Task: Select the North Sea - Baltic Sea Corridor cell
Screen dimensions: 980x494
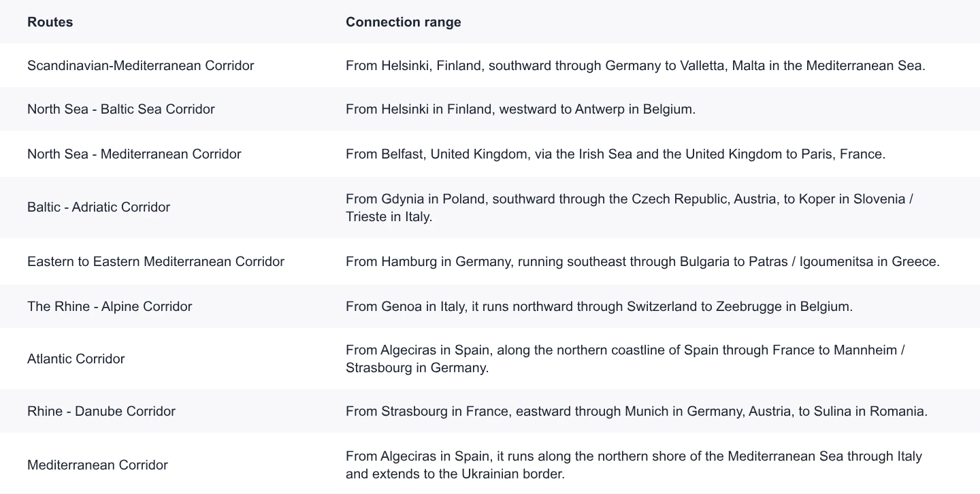Action: pos(120,109)
